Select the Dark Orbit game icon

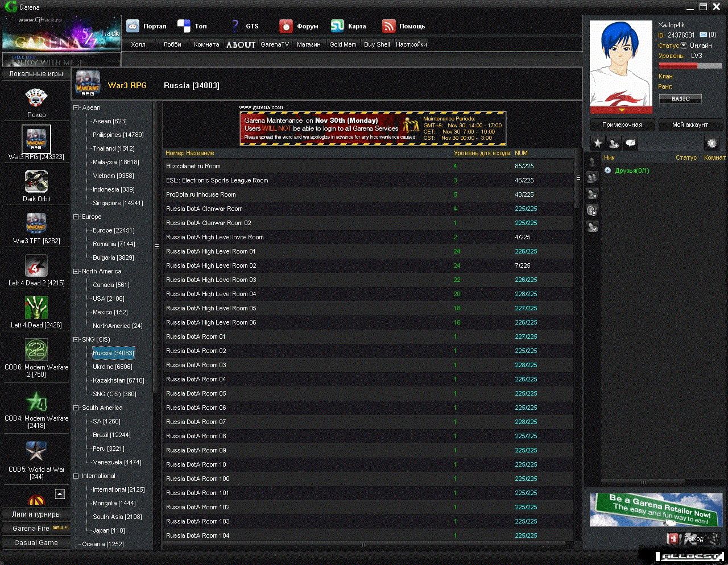tap(36, 182)
